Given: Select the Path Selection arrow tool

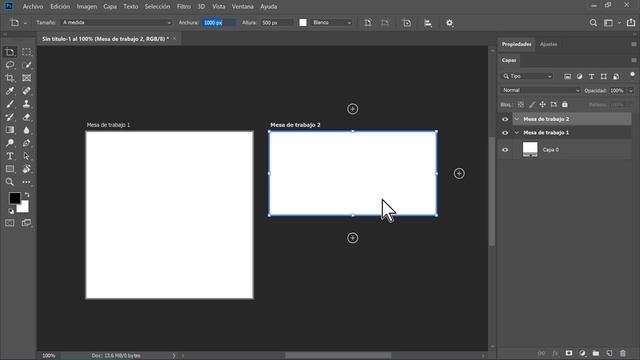Looking at the screenshot, I should tap(27, 156).
